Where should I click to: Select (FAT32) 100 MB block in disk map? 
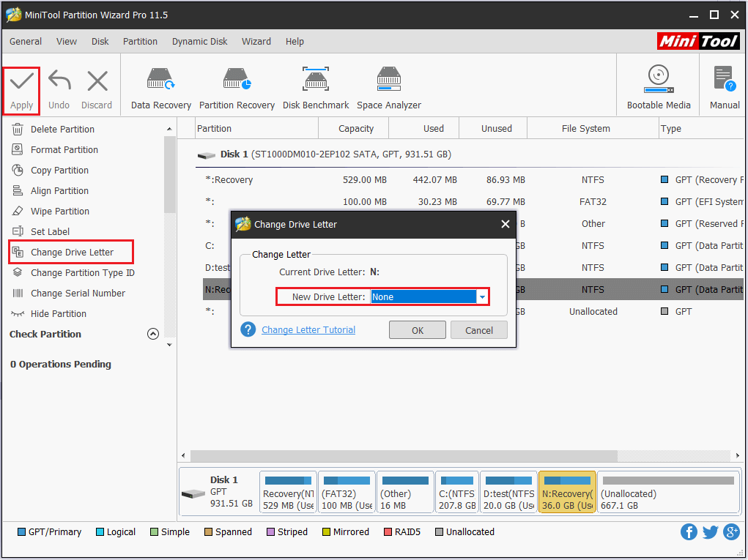click(347, 493)
